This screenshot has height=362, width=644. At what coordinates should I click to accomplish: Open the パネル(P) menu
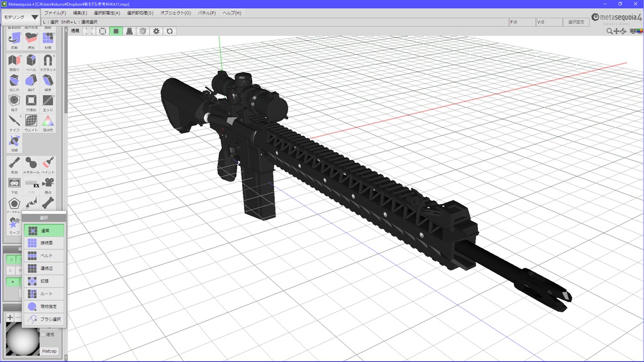click(206, 13)
